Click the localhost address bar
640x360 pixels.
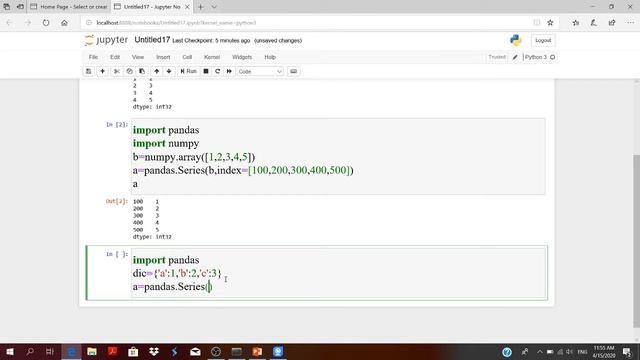pyautogui.click(x=306, y=23)
